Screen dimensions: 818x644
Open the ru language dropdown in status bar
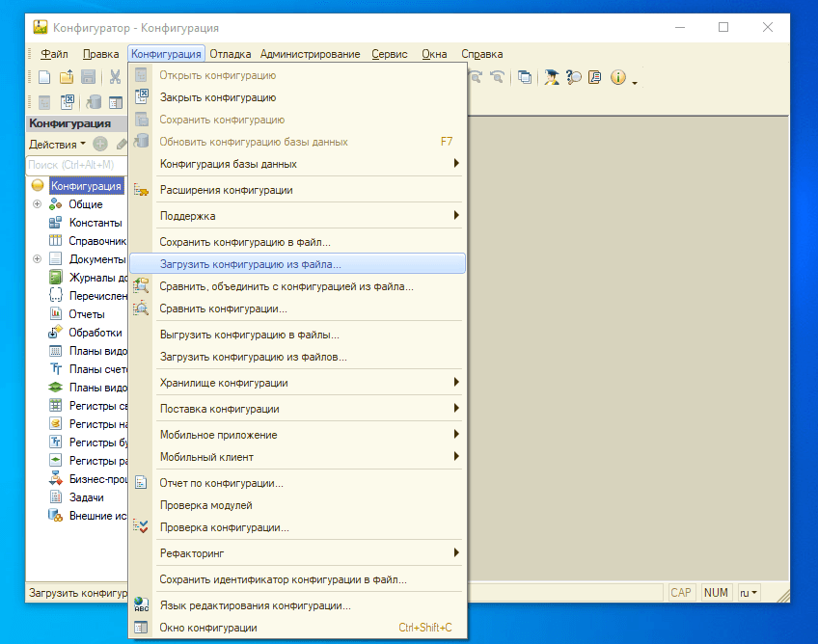(749, 593)
